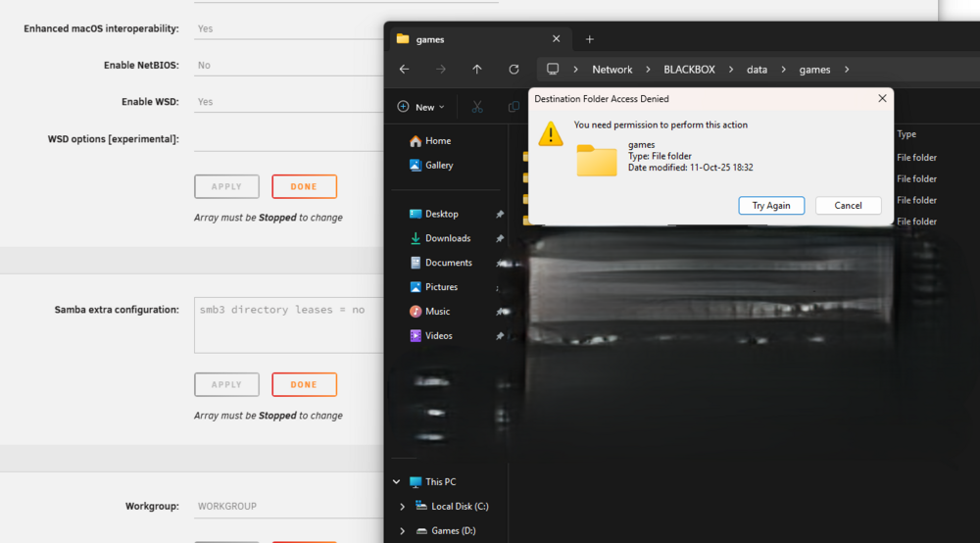Go back with the Explorer back arrow
The image size is (980, 543).
tap(405, 70)
